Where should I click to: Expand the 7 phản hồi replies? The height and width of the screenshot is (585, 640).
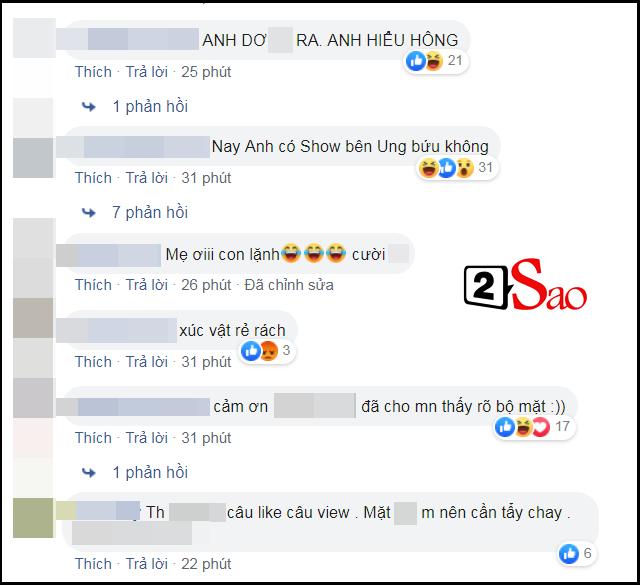[x=150, y=213]
